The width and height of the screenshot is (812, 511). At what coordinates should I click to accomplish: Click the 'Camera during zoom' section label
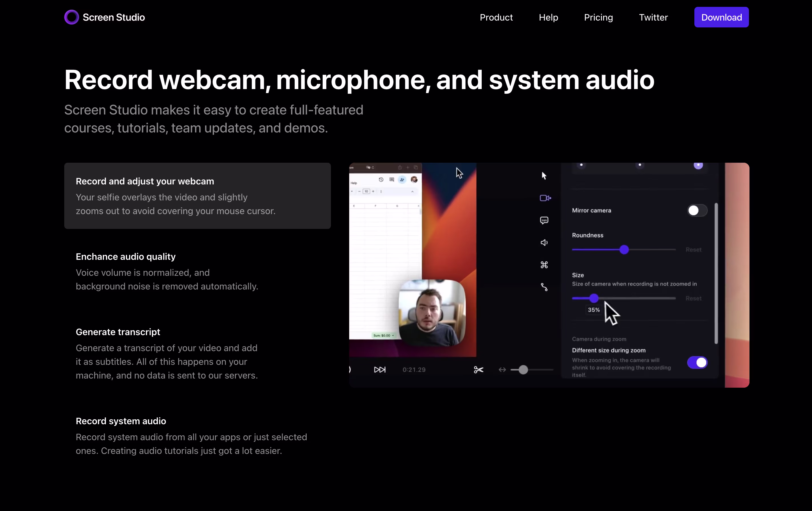click(x=599, y=339)
